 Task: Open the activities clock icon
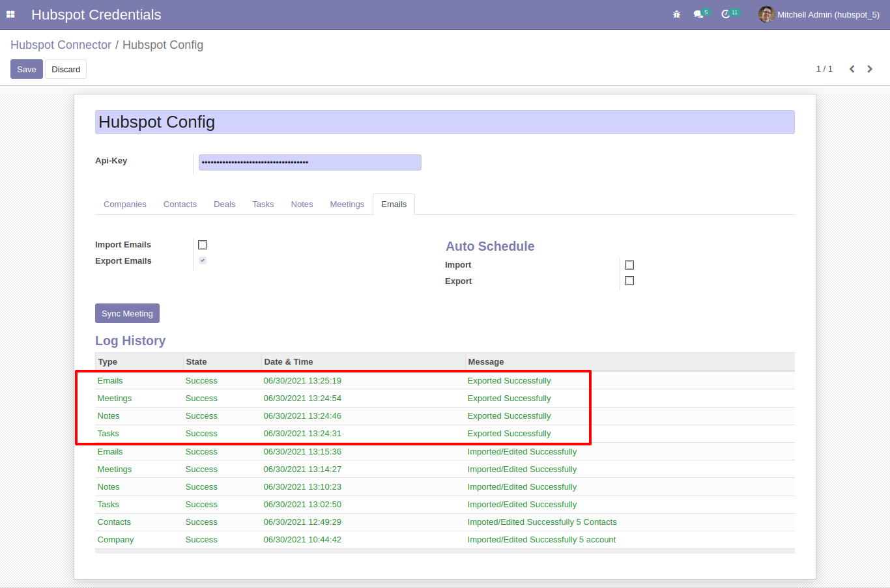[725, 14]
